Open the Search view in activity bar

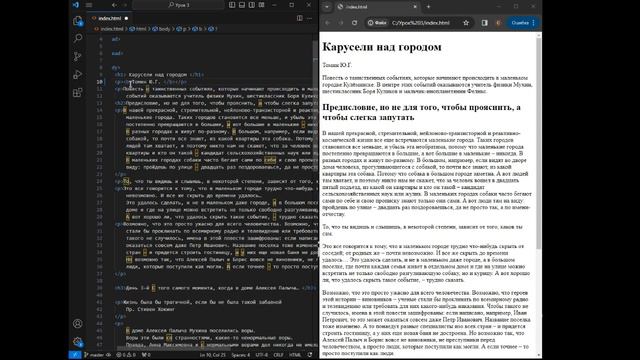point(78,38)
